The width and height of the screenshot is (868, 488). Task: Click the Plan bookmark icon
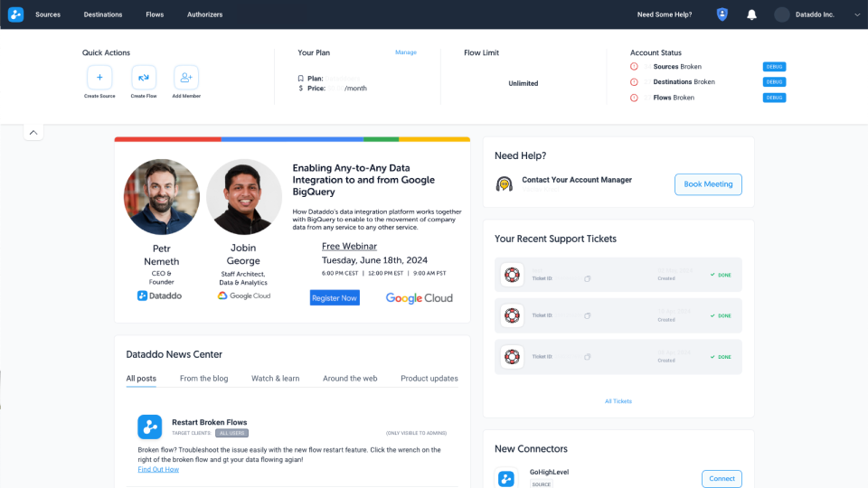pyautogui.click(x=300, y=79)
